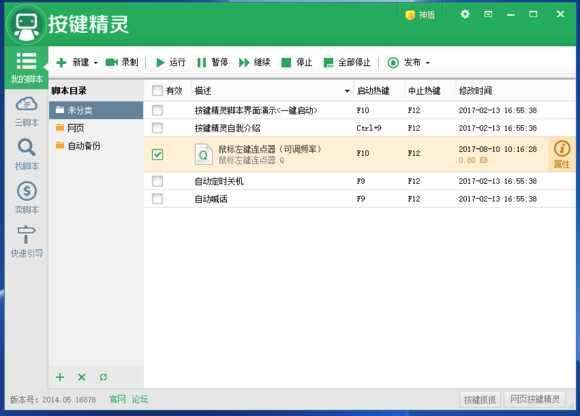This screenshot has width=580, height=416.
Task: Sort by the 中止热键 column header
Action: coord(424,91)
